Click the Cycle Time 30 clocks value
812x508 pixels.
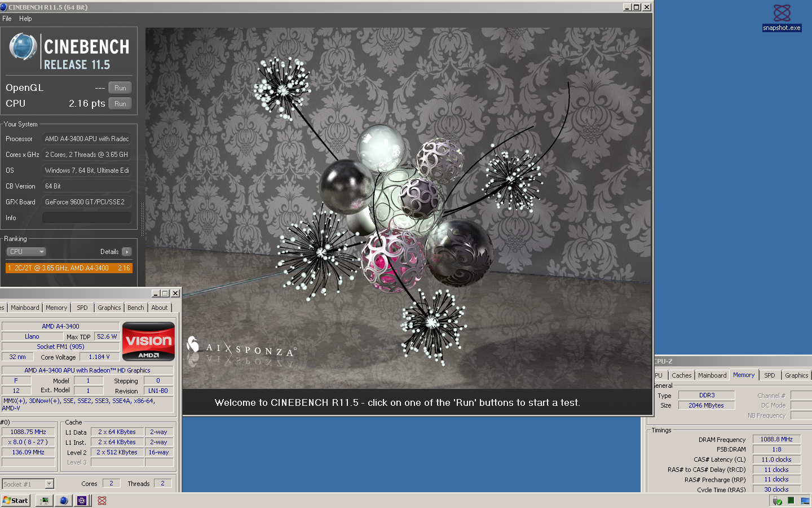click(x=776, y=489)
